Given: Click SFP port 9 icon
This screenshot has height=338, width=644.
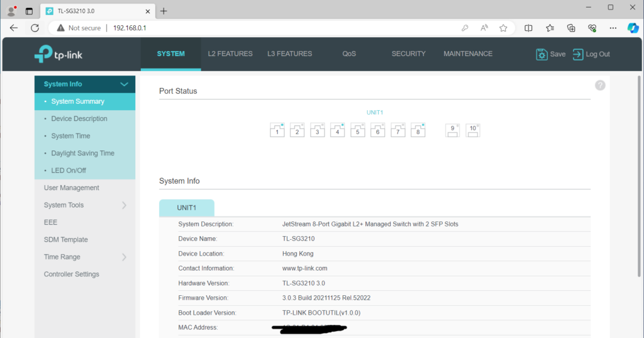Looking at the screenshot, I should pyautogui.click(x=453, y=130).
